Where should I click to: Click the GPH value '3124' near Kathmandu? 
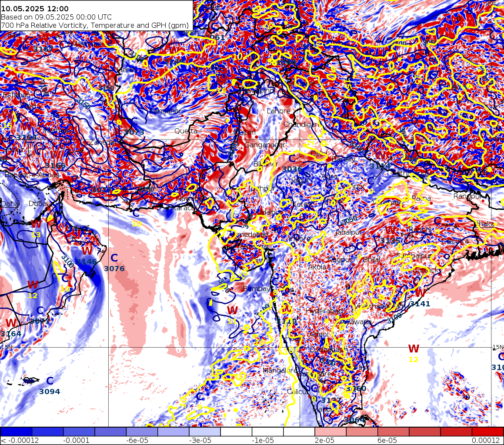pyautogui.click(x=380, y=166)
